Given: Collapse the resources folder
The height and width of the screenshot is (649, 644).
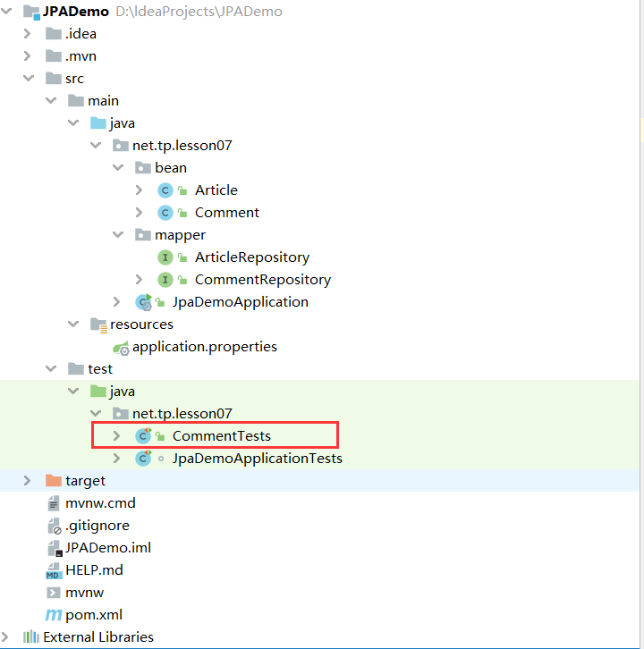Looking at the screenshot, I should coord(73,324).
